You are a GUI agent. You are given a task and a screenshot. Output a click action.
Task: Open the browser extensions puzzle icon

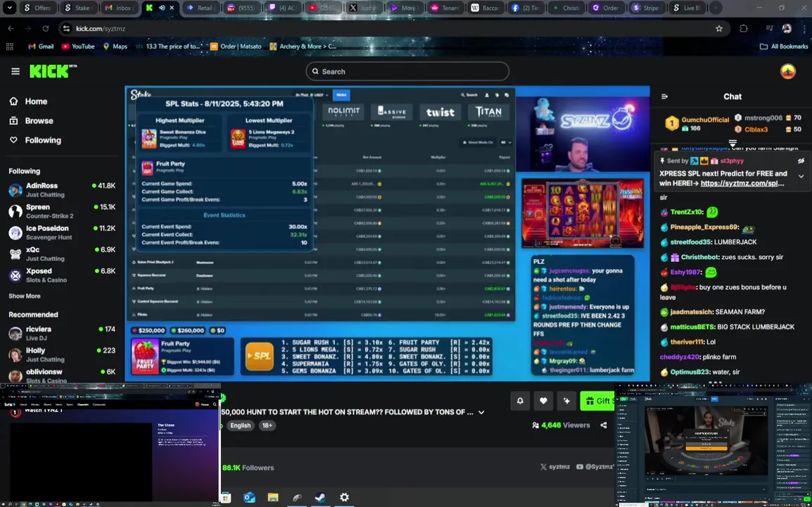pyautogui.click(x=744, y=28)
